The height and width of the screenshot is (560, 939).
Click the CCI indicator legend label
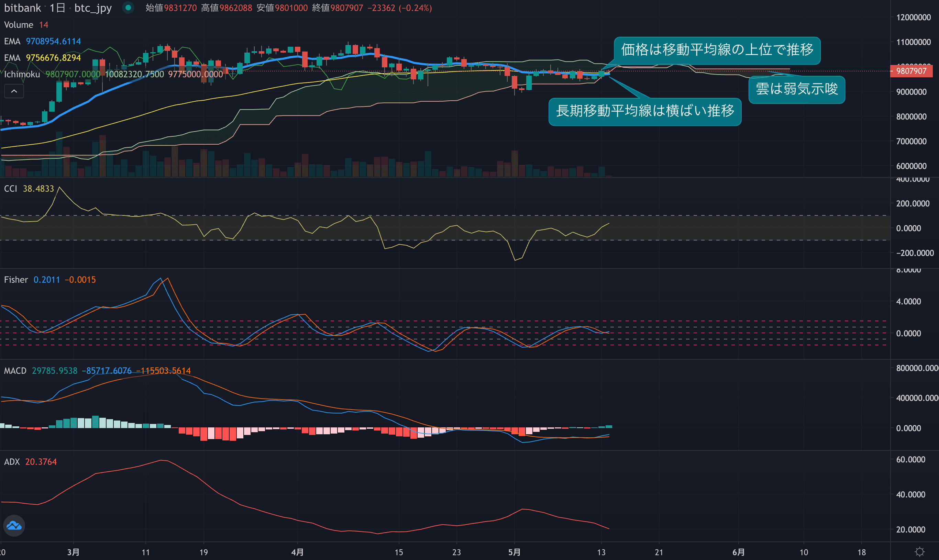11,189
